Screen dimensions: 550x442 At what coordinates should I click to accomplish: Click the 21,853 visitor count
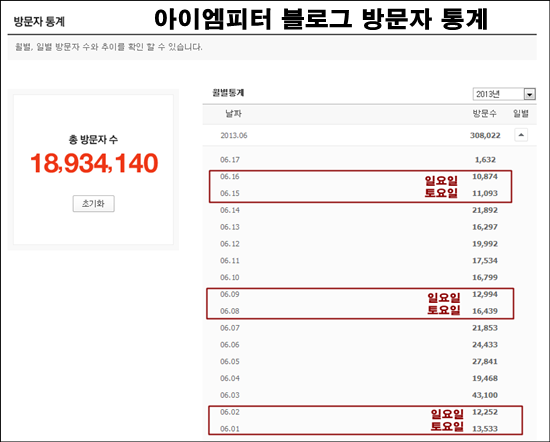(485, 328)
